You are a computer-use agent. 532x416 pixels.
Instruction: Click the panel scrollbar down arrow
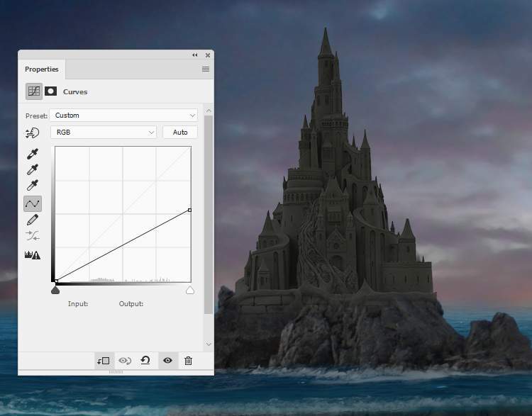click(209, 344)
